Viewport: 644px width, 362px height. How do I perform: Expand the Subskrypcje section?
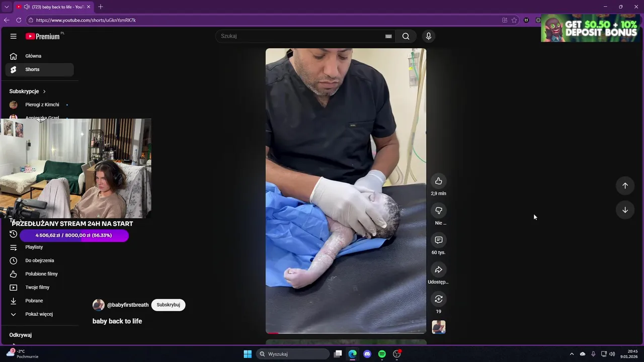click(x=28, y=92)
